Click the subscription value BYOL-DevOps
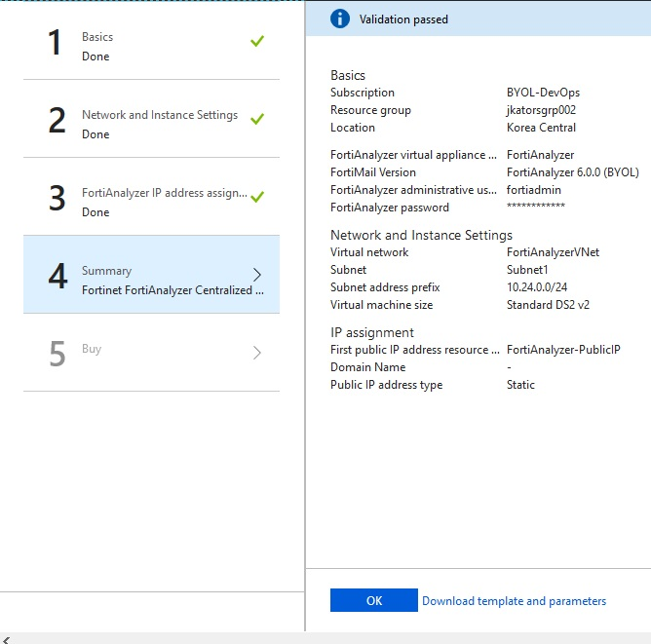This screenshot has width=651, height=644. [543, 93]
